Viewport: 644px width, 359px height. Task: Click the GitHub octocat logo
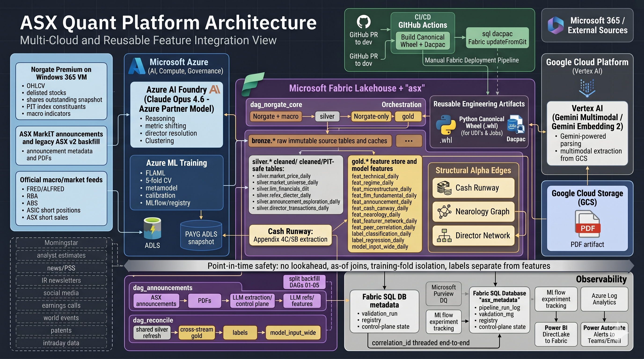[363, 22]
